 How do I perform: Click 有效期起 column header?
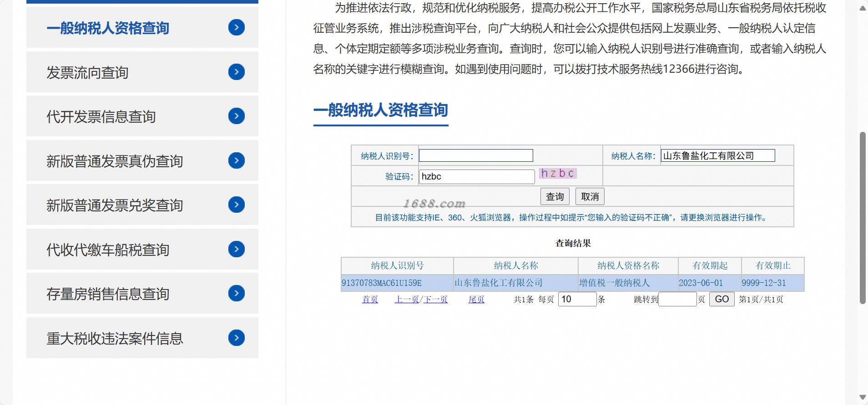click(x=710, y=265)
